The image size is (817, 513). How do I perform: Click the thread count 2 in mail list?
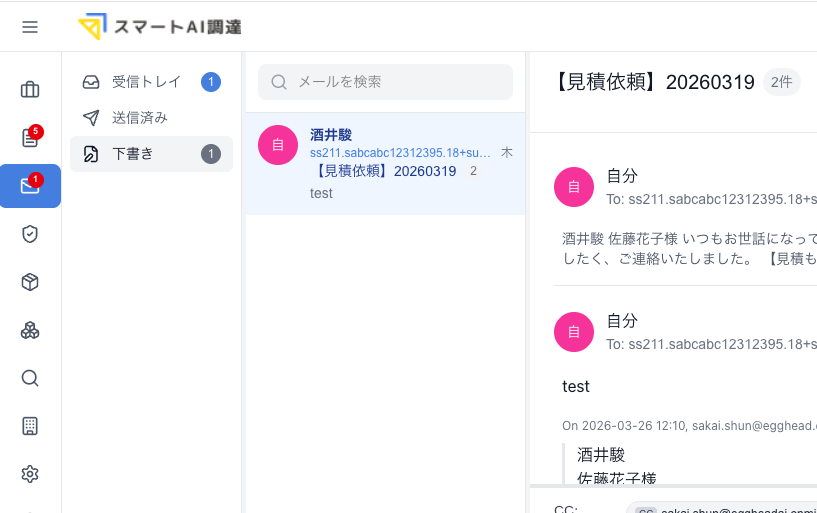click(473, 171)
